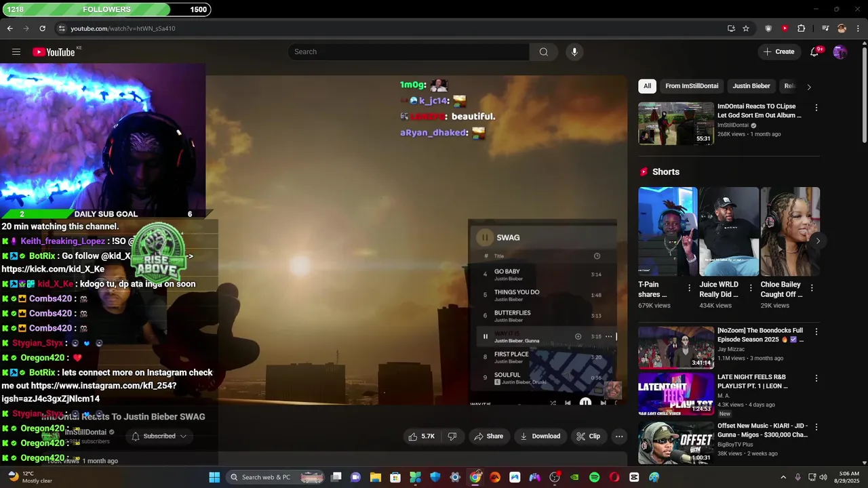Go to the YouTube home logo
Viewport: 868px width, 488px height.
pyautogui.click(x=54, y=52)
